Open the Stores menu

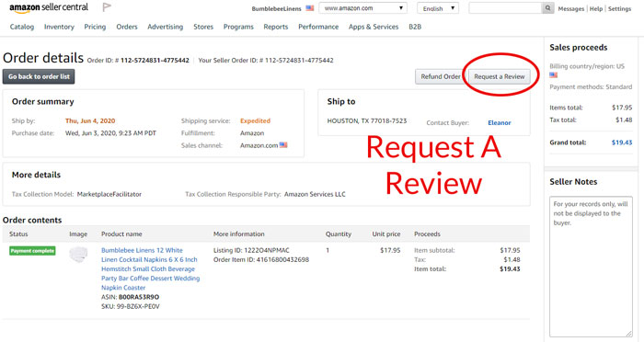click(203, 27)
